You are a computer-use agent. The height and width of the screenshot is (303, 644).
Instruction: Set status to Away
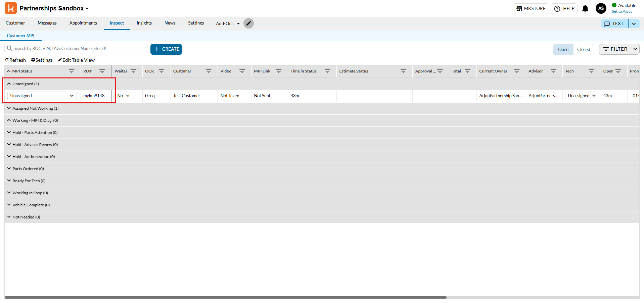coord(622,11)
